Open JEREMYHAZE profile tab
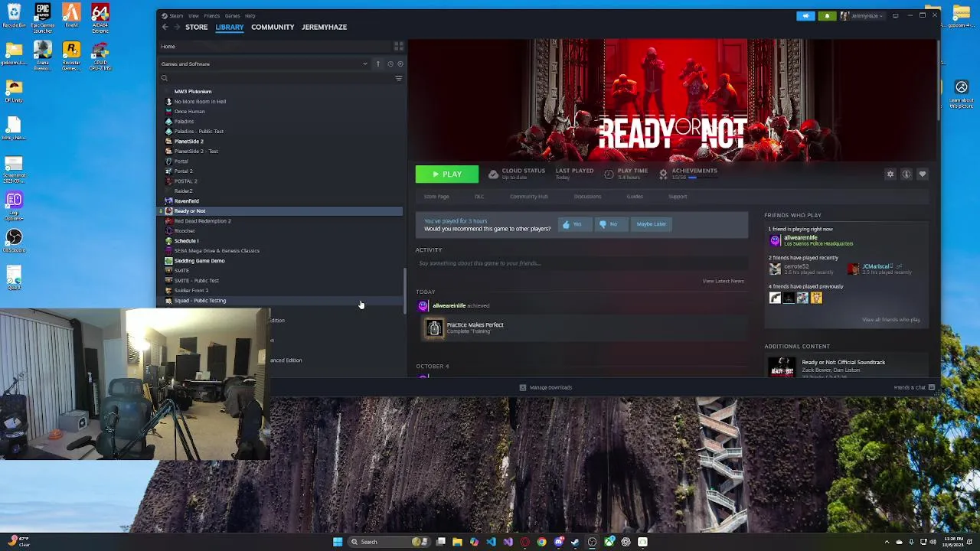The height and width of the screenshot is (551, 980). pos(324,27)
